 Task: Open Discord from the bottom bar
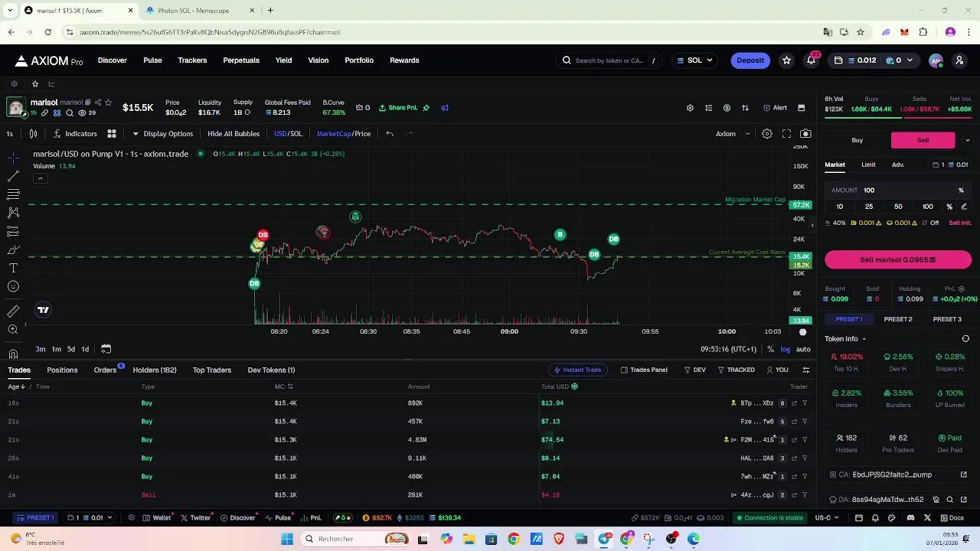[910, 518]
